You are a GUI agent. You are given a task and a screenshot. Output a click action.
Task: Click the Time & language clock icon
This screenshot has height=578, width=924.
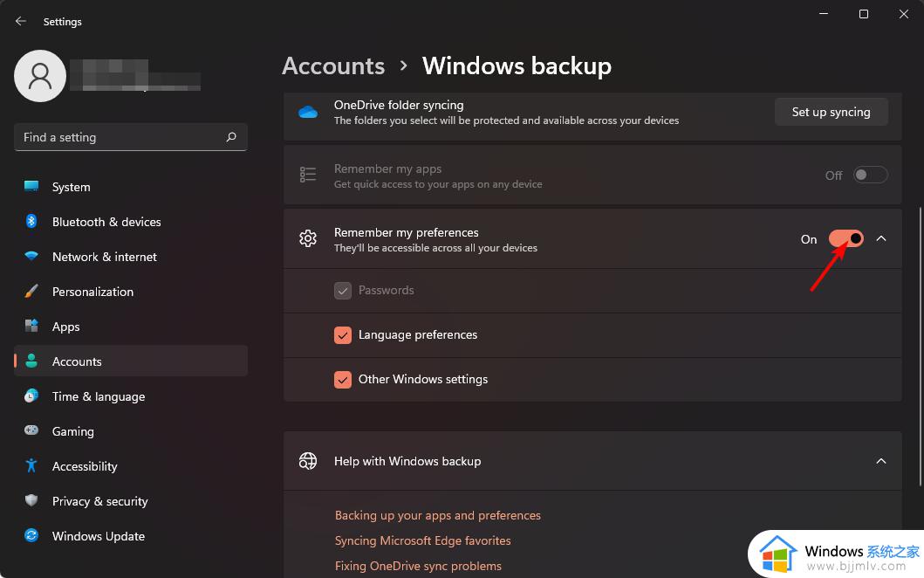(x=31, y=396)
